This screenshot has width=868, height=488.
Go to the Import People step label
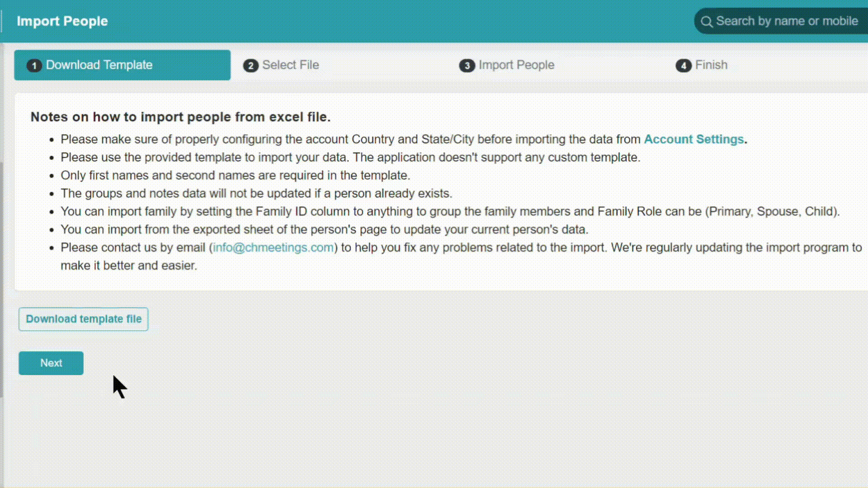(516, 65)
